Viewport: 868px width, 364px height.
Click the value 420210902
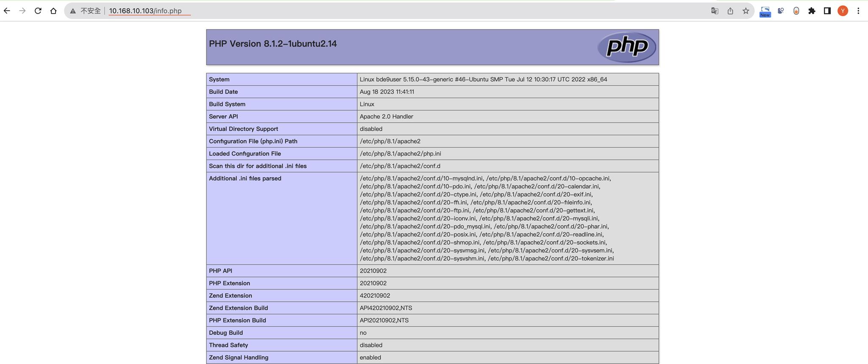pyautogui.click(x=375, y=295)
